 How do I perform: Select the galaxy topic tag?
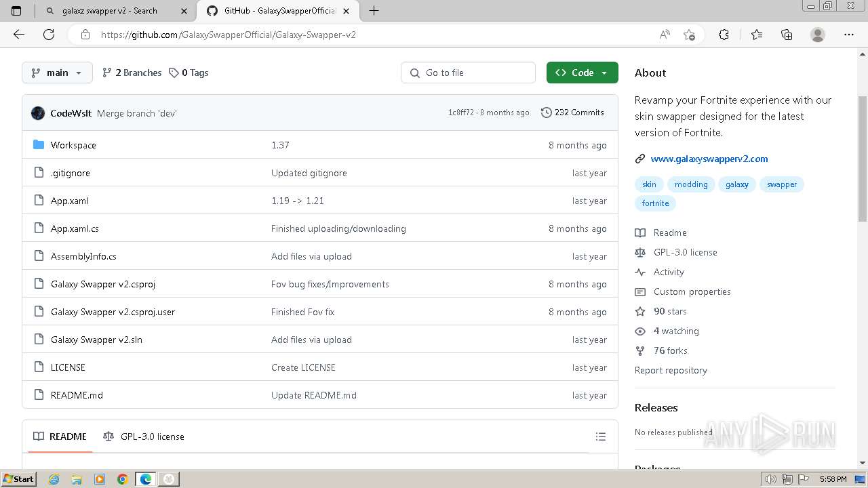point(737,184)
